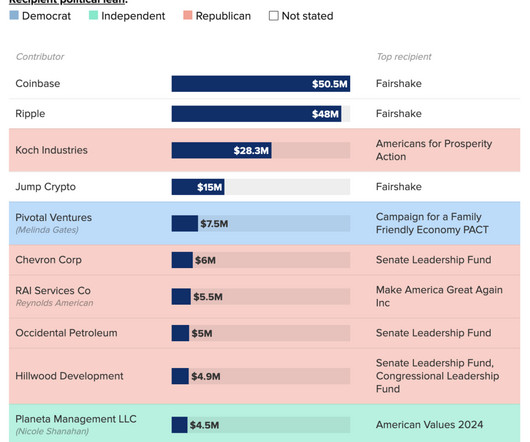Click Fairshake in the Ripple row
This screenshot has height=442, width=530.
399,114
